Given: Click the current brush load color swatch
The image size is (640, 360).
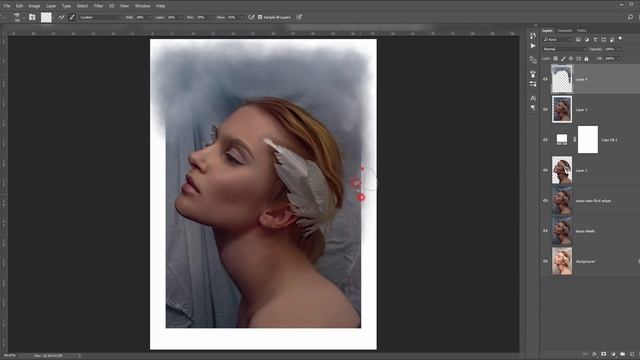Looking at the screenshot, I should [46, 17].
